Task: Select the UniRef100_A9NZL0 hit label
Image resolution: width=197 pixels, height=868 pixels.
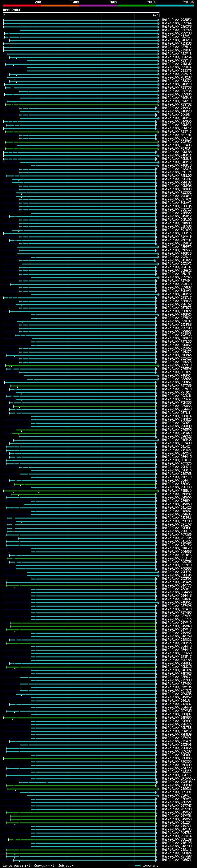Action: click(x=176, y=725)
